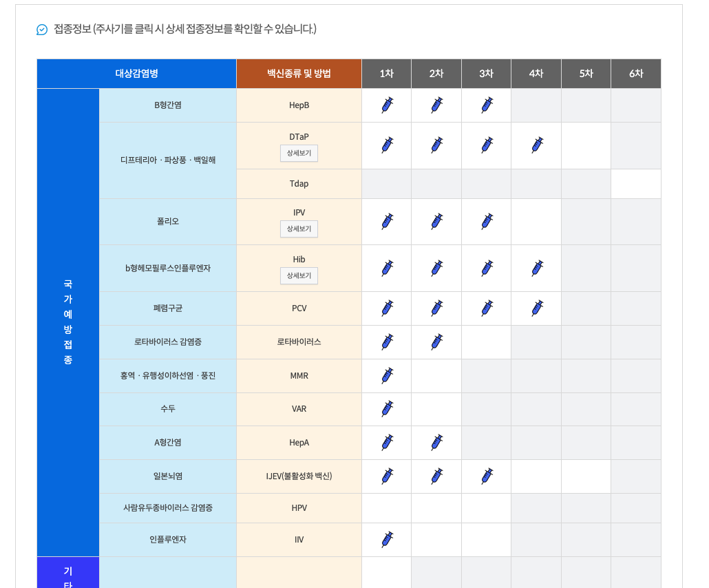Select the B형간염 disease cell
Viewport: 709px width, 588px height.
pos(168,105)
